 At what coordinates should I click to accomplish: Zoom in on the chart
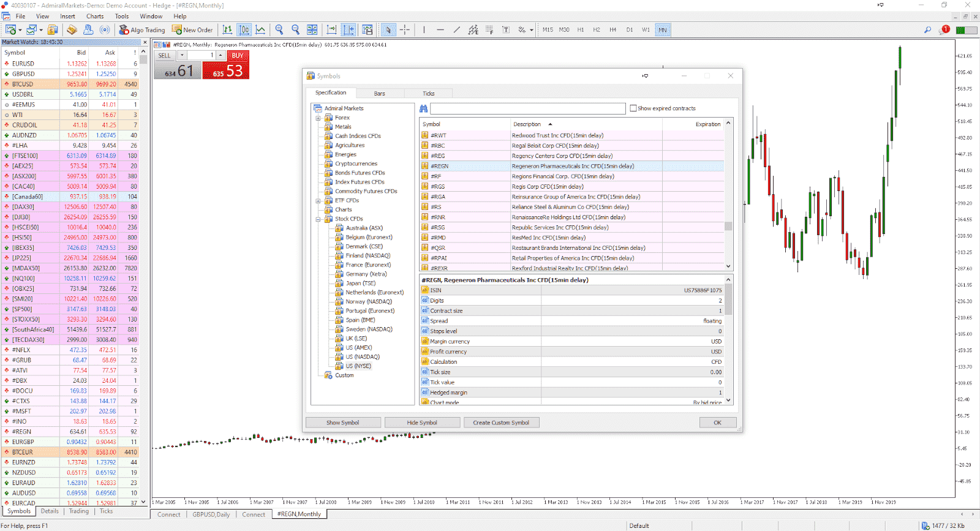[x=279, y=29]
